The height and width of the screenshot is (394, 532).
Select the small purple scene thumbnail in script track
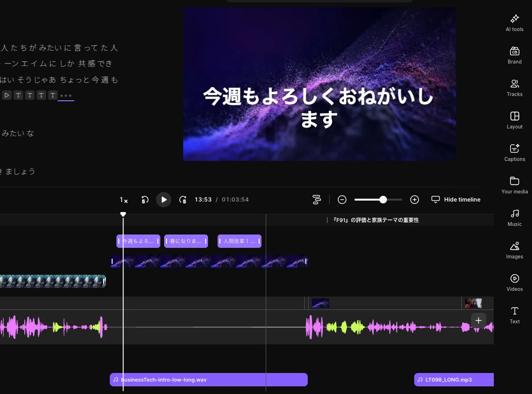pos(320,303)
